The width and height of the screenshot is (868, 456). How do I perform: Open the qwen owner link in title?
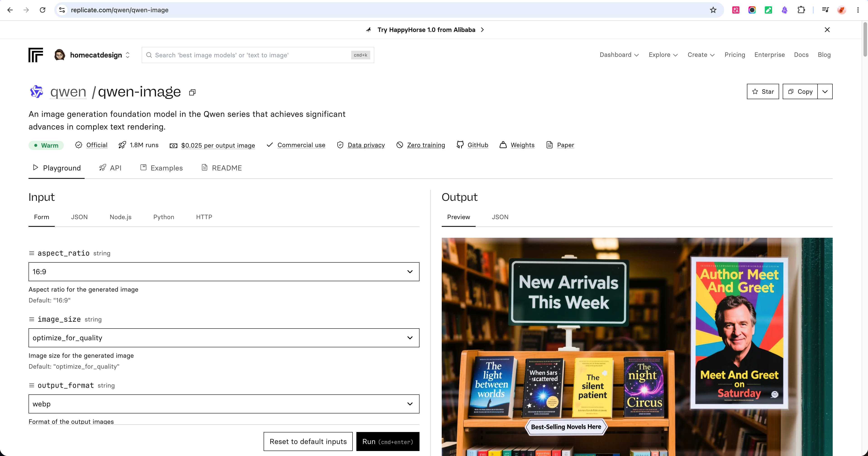tap(68, 91)
